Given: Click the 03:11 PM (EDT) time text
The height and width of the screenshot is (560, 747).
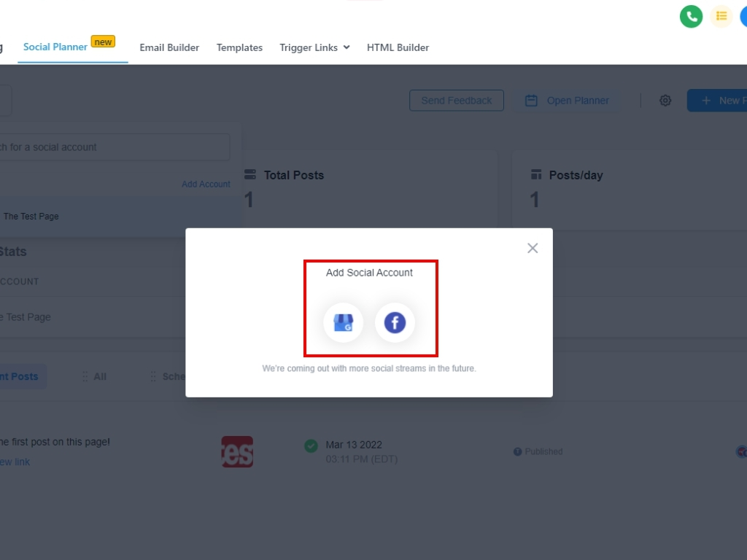Looking at the screenshot, I should click(362, 459).
